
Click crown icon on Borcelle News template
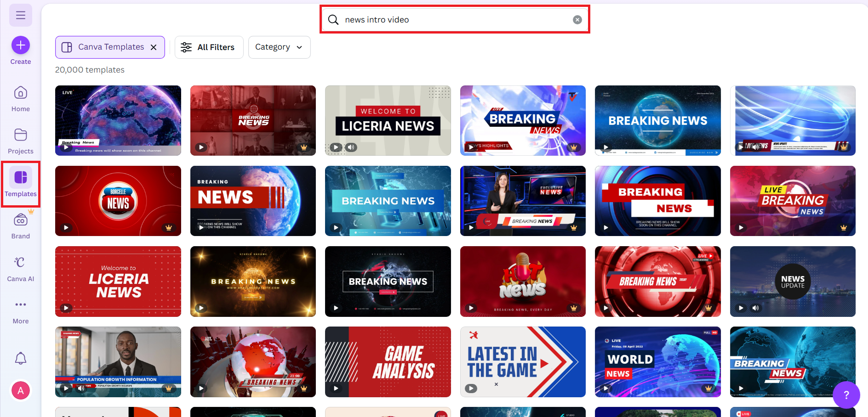(x=169, y=228)
